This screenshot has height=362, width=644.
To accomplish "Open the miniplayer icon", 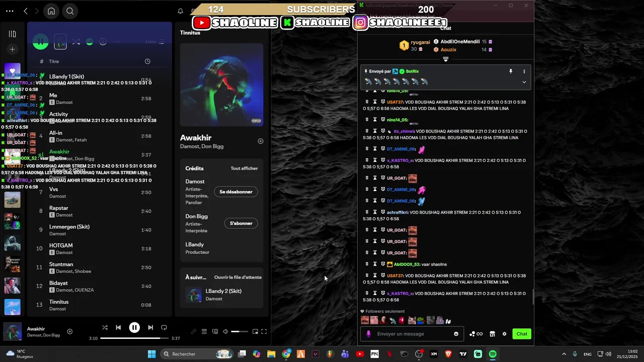I will [255, 331].
